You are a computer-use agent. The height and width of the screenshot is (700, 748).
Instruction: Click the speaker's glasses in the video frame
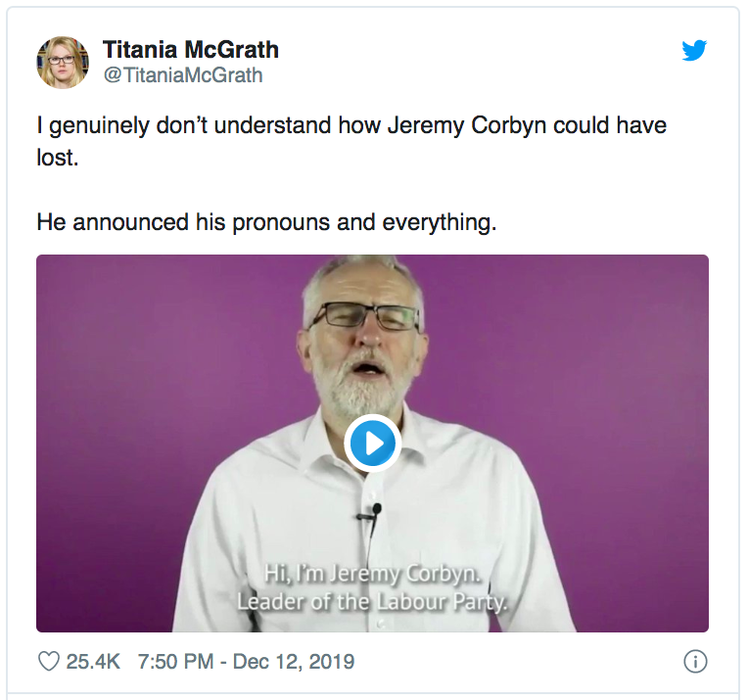(365, 316)
